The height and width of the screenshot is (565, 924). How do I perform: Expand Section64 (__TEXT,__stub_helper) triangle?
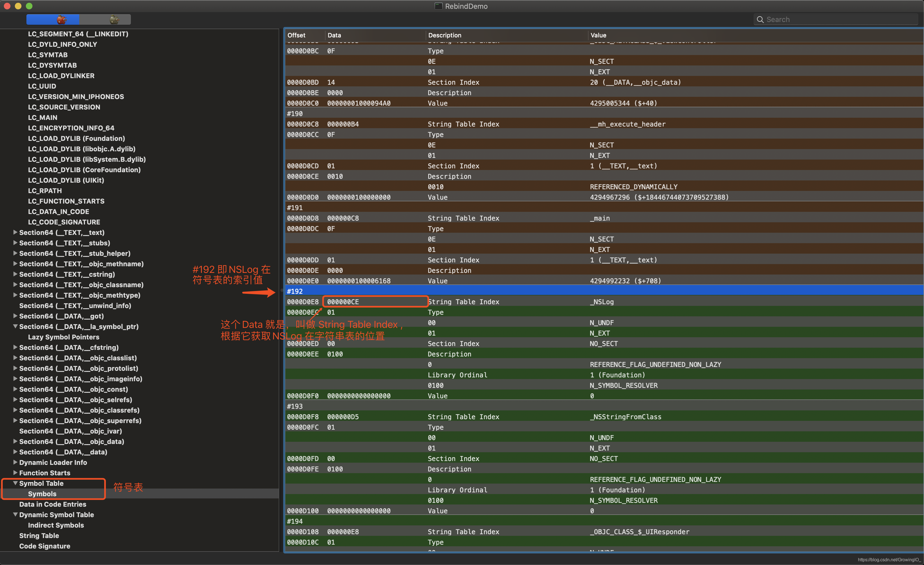coord(15,253)
